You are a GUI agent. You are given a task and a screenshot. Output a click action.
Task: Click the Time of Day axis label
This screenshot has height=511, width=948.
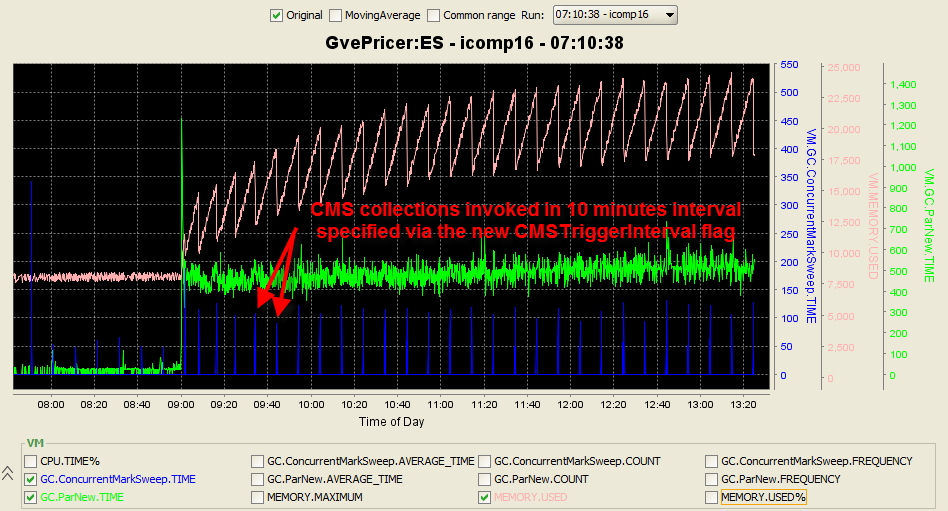[x=392, y=421]
